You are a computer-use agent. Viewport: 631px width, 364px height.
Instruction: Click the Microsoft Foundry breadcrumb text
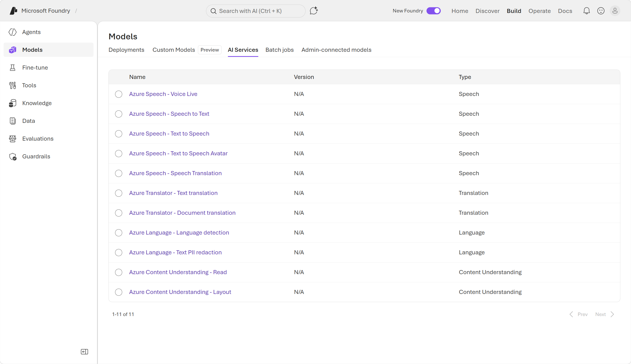click(46, 11)
